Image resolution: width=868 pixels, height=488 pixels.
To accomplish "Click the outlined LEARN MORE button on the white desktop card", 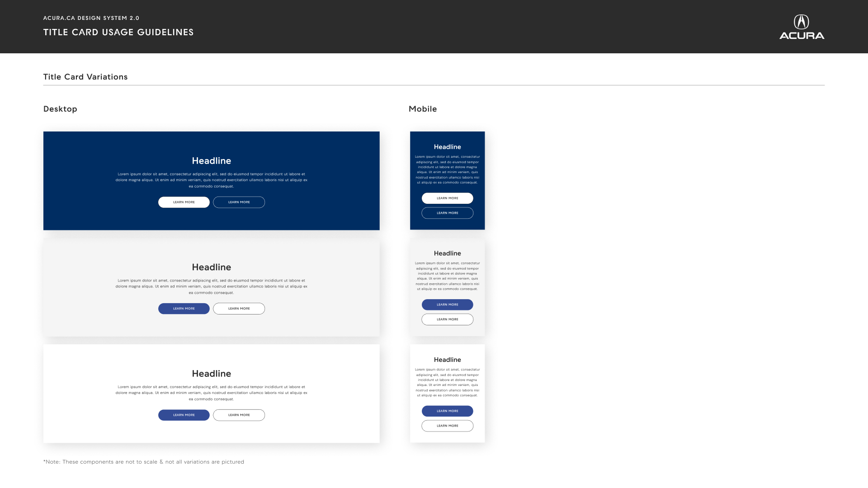I will [239, 415].
